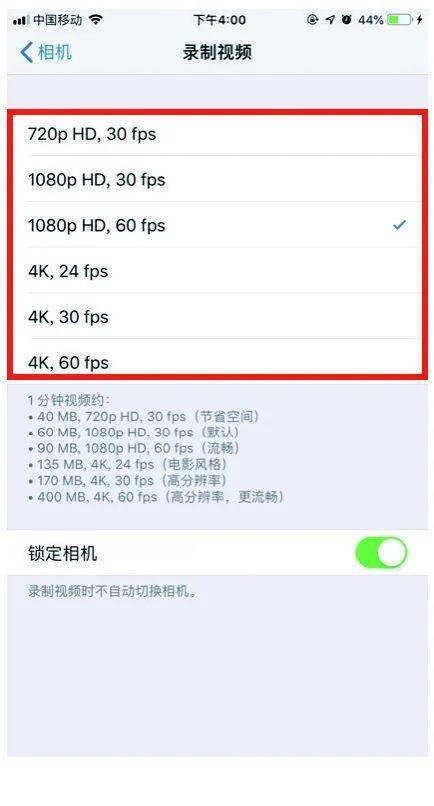The image size is (434, 806).
Task: Toggle the 锁定相机 switch off
Action: [x=381, y=553]
